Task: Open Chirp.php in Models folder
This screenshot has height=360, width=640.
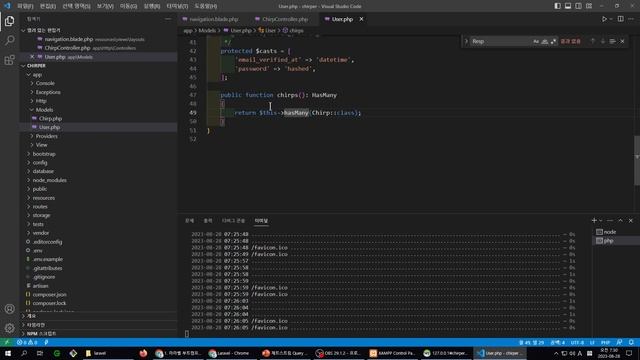Action: pos(50,118)
